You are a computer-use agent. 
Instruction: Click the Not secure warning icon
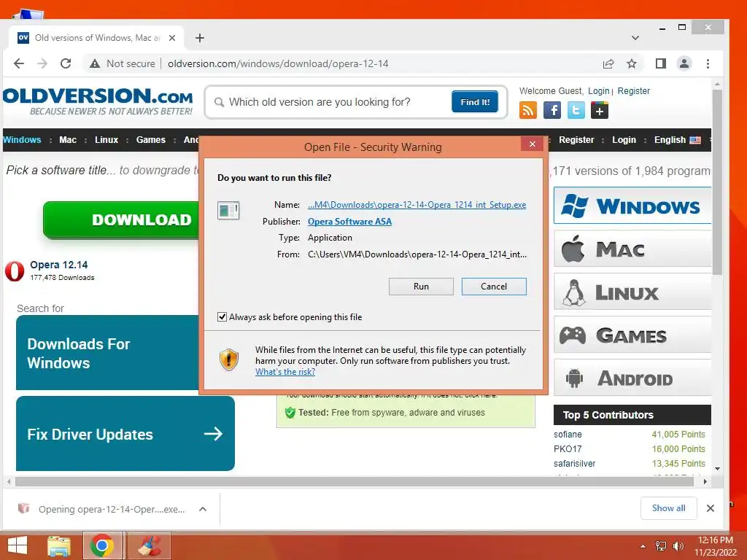[95, 63]
